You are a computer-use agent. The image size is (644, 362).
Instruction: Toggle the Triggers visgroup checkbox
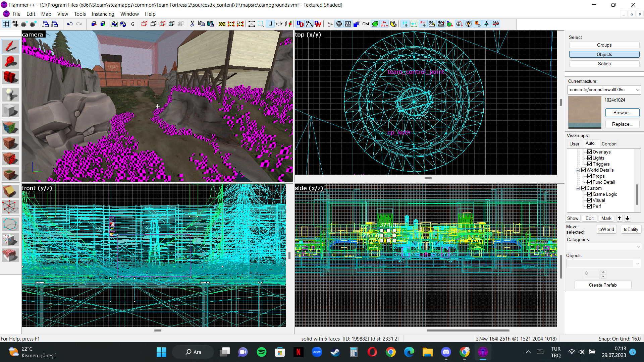point(589,164)
